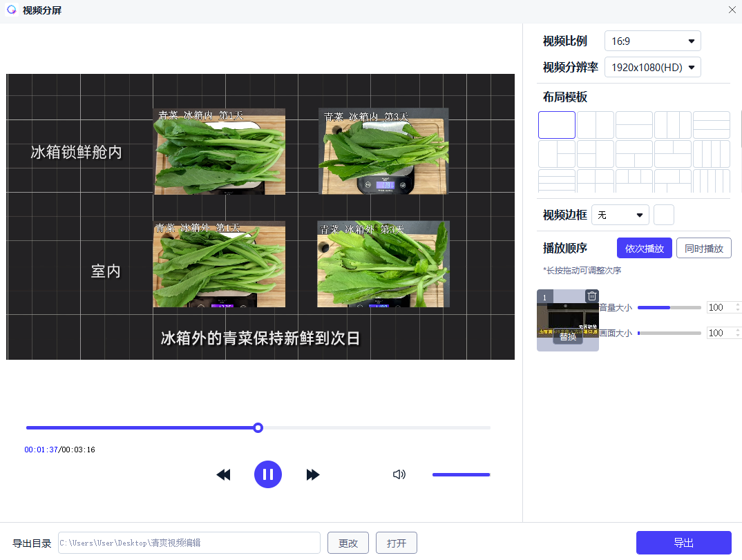The image size is (742, 560).
Task: Select the three-column vertical layout template
Action: [x=673, y=124]
